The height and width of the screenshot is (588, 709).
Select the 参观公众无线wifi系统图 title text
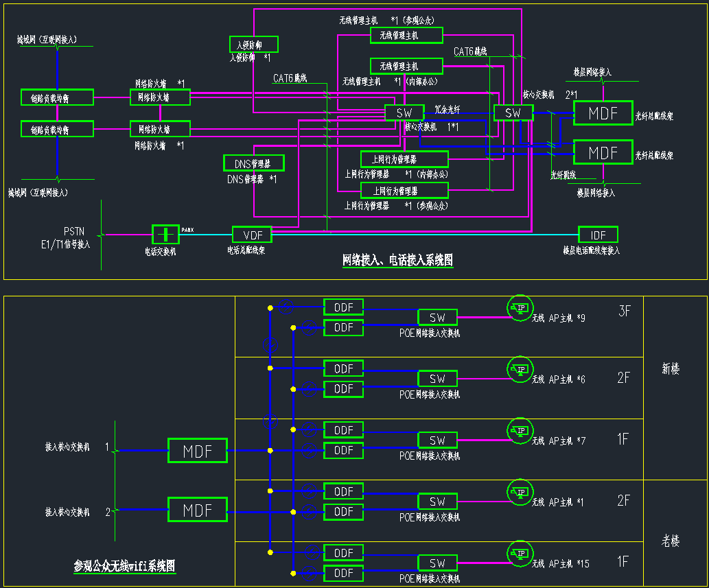(x=124, y=566)
